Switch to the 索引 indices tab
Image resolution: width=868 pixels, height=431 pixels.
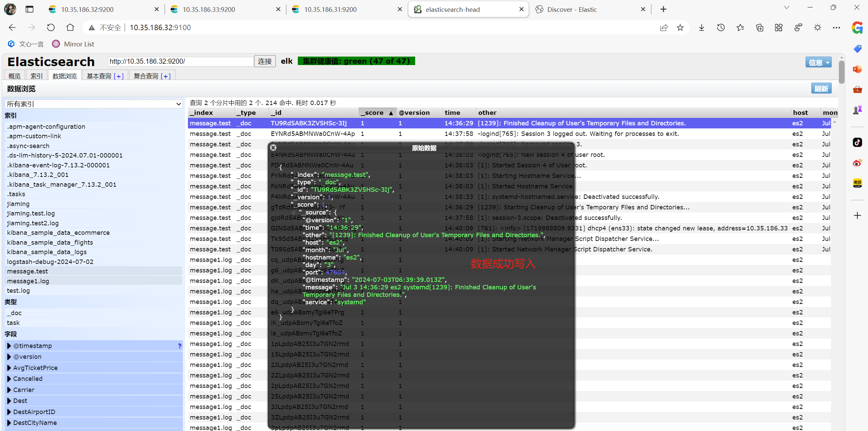click(x=36, y=76)
